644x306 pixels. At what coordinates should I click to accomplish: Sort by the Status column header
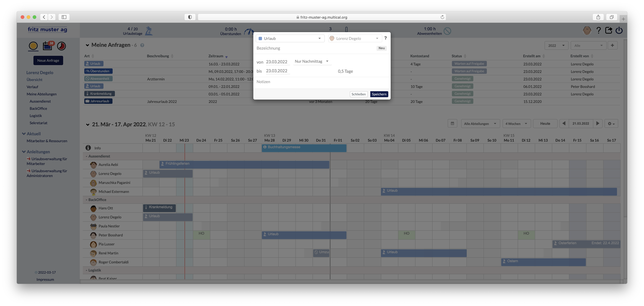459,56
